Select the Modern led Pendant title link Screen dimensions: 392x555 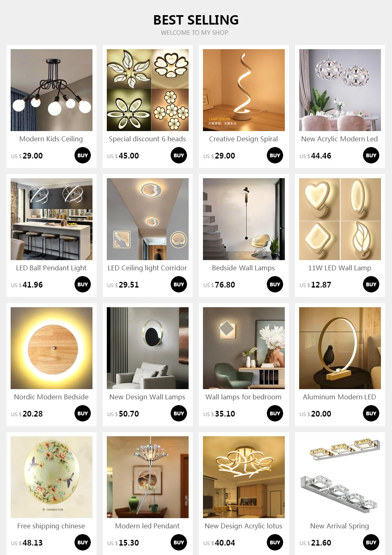click(147, 526)
